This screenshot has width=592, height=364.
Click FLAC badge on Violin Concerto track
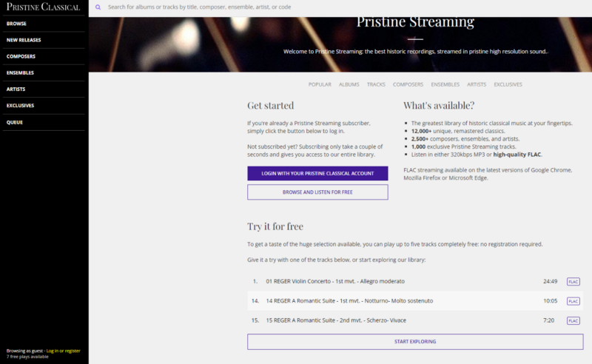[573, 281]
